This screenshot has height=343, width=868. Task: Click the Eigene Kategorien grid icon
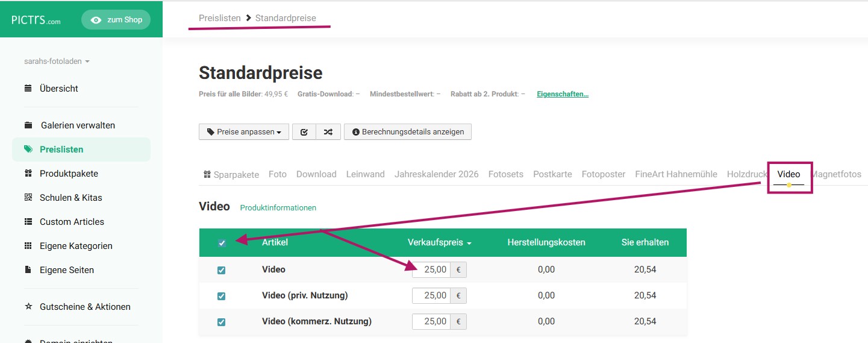(28, 246)
